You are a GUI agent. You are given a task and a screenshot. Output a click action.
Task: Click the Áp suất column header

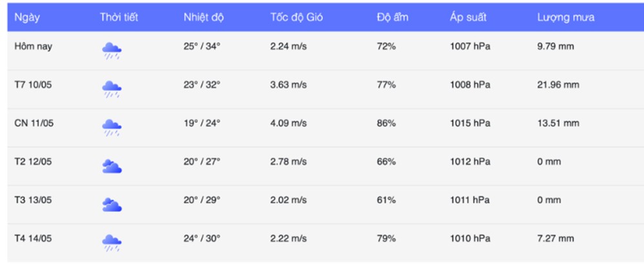pyautogui.click(x=468, y=17)
